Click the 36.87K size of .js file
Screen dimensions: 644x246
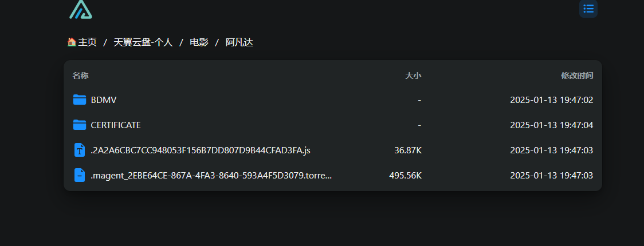coord(408,150)
